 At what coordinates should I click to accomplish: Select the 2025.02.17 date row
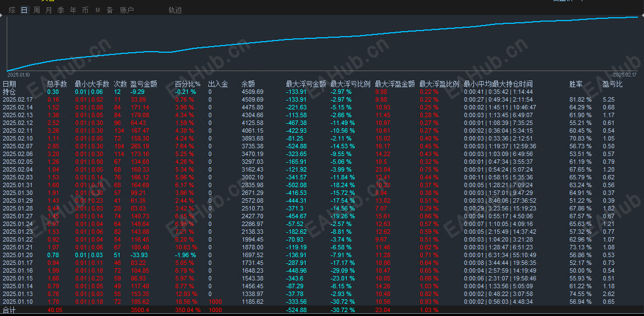[322, 100]
